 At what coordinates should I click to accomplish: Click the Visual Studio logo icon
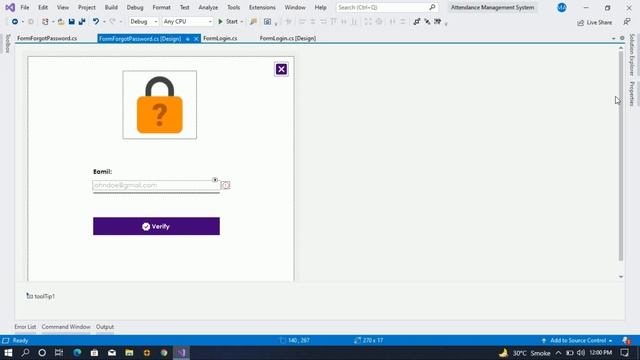click(10, 7)
